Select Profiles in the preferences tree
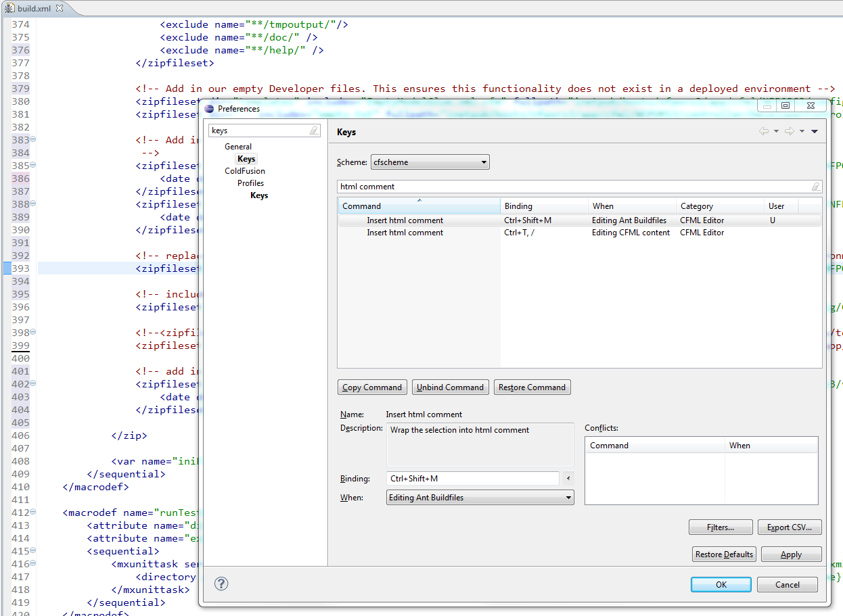The width and height of the screenshot is (843, 616). pos(250,183)
